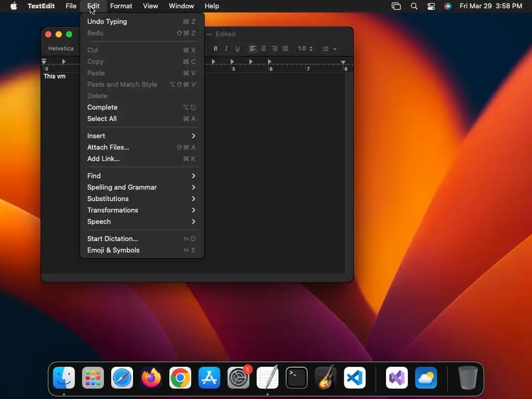Open Visual Studio purple icon in Dock
The width and height of the screenshot is (532, 399).
click(397, 378)
